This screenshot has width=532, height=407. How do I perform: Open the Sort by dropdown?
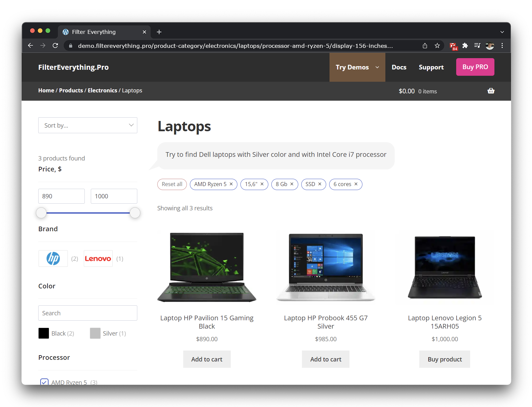tap(88, 125)
